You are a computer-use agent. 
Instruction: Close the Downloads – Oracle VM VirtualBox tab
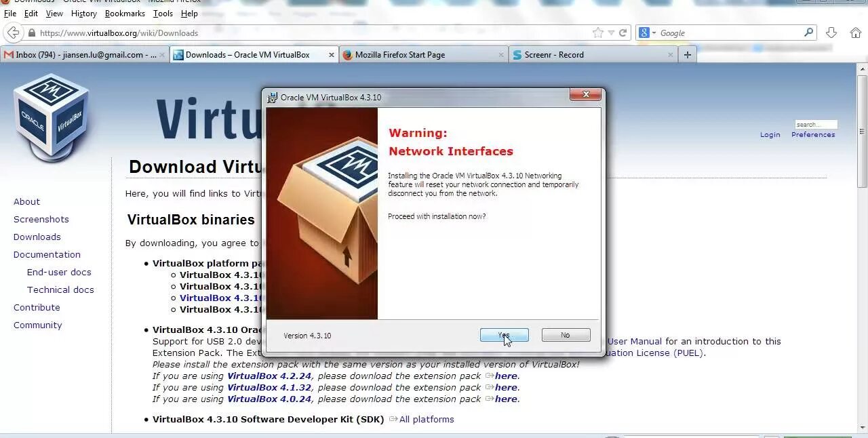pos(332,55)
